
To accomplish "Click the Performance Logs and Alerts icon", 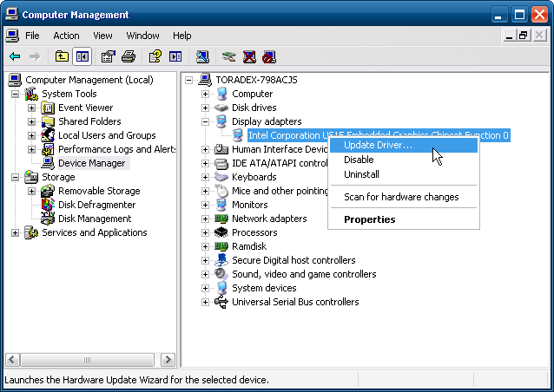I will pos(48,149).
